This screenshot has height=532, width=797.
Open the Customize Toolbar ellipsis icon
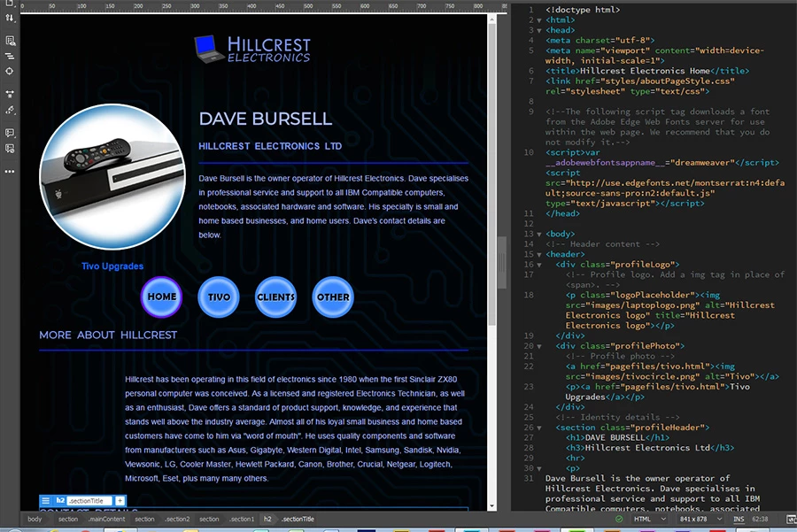tap(10, 172)
